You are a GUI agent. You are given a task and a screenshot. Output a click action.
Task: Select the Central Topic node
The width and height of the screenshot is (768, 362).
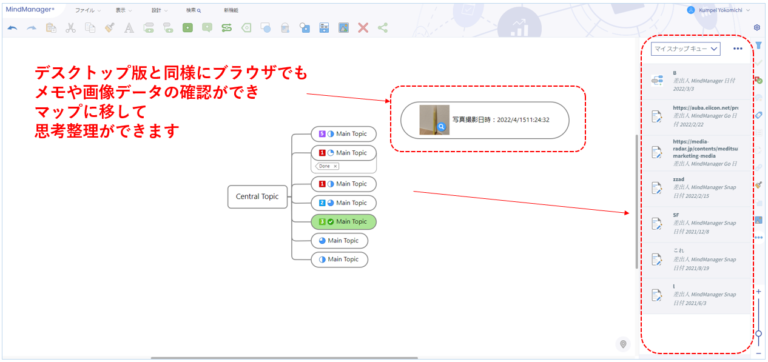[x=257, y=196]
